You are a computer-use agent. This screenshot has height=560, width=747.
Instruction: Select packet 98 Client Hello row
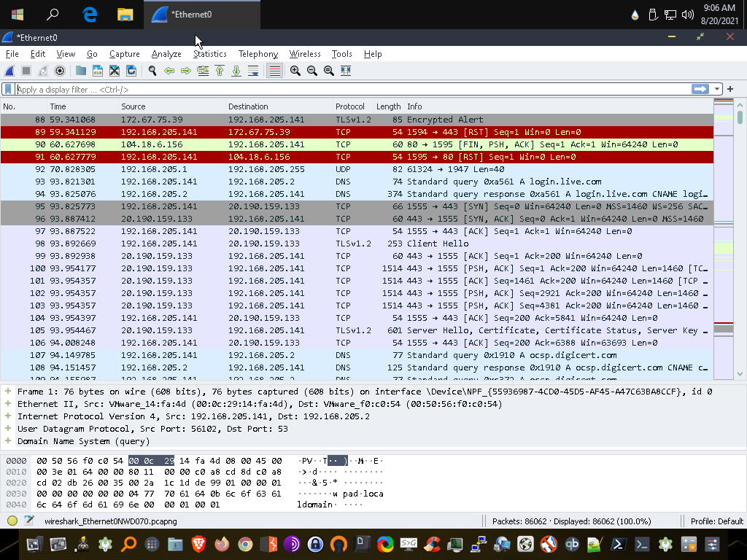tap(357, 244)
